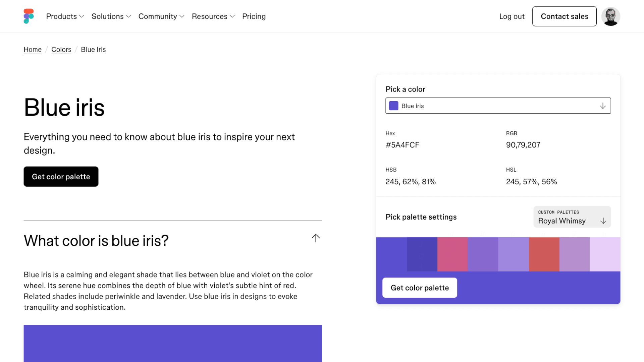Click the large blue iris color block

tap(173, 343)
